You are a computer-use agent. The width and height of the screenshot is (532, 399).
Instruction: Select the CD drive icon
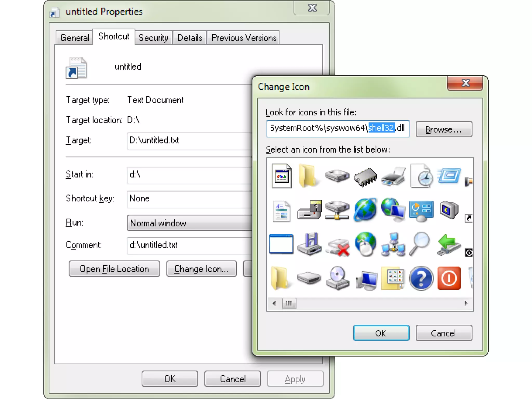(x=337, y=278)
